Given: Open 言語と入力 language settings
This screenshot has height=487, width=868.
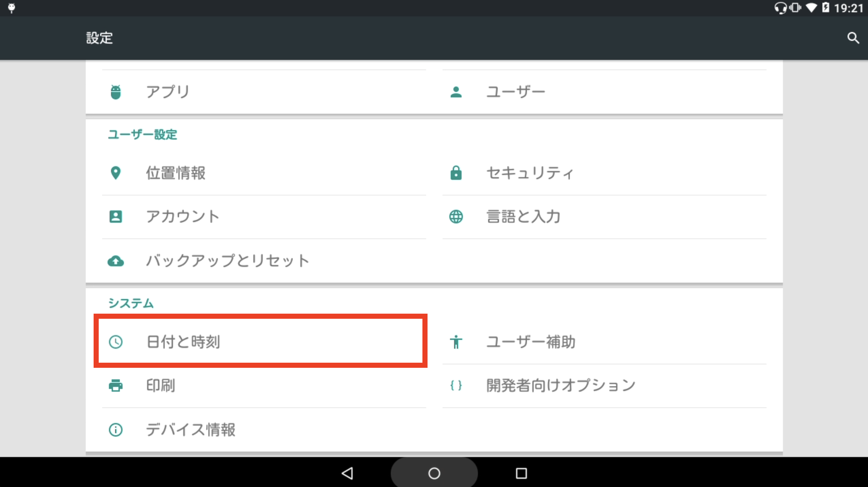Looking at the screenshot, I should [523, 217].
